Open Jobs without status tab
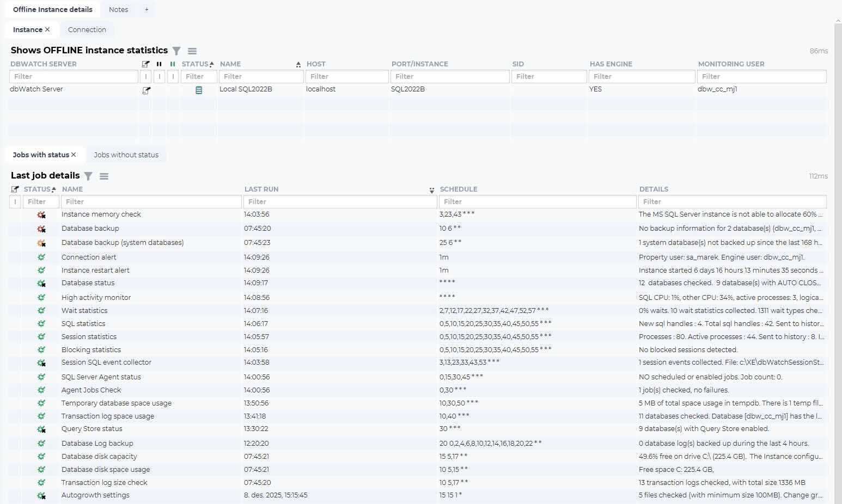Viewport: 842px width, 504px height. 126,155
